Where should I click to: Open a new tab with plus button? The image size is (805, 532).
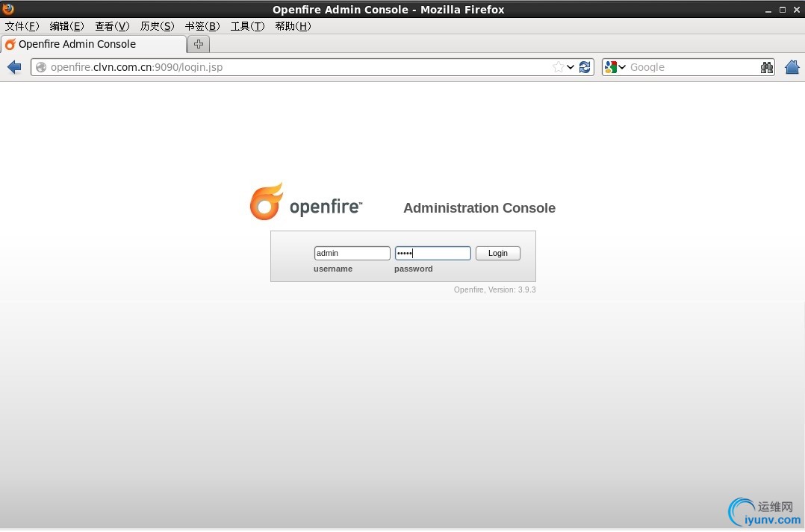pyautogui.click(x=199, y=44)
